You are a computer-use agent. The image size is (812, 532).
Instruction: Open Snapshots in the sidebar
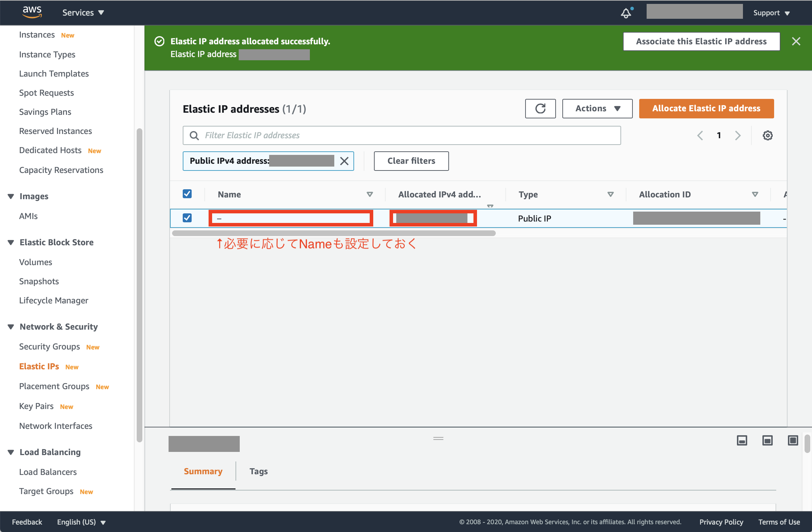pos(39,281)
